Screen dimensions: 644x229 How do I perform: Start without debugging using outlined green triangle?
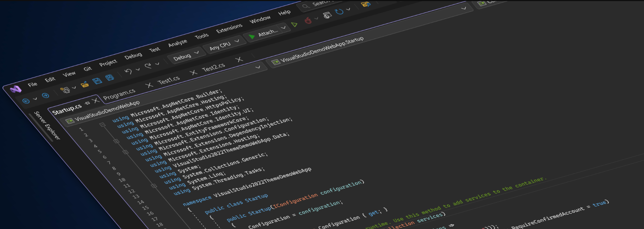click(294, 24)
